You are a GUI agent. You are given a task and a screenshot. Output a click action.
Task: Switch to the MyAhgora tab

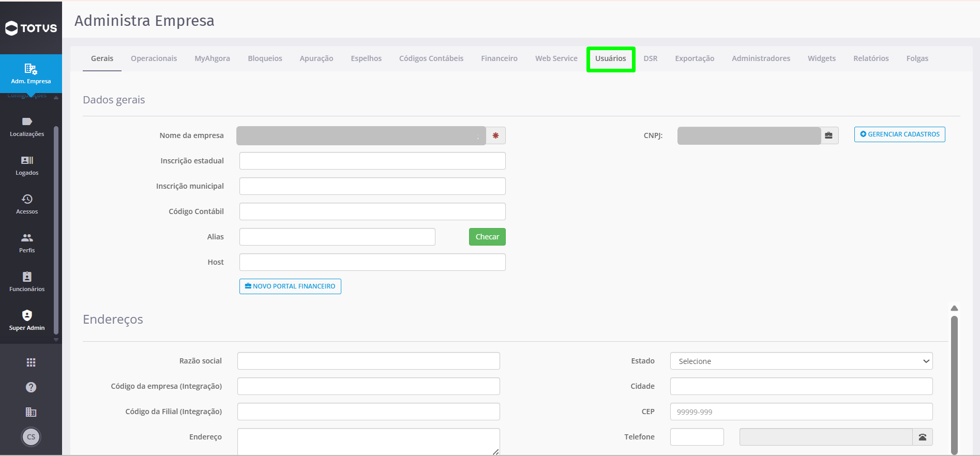tap(212, 58)
